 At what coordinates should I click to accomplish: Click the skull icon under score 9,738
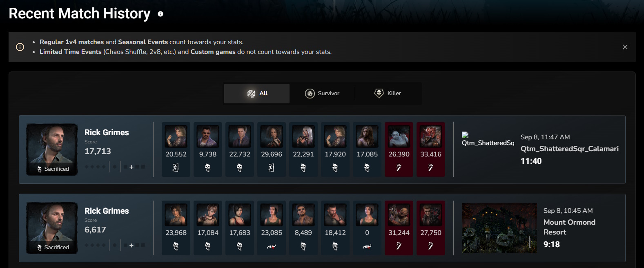tap(208, 167)
